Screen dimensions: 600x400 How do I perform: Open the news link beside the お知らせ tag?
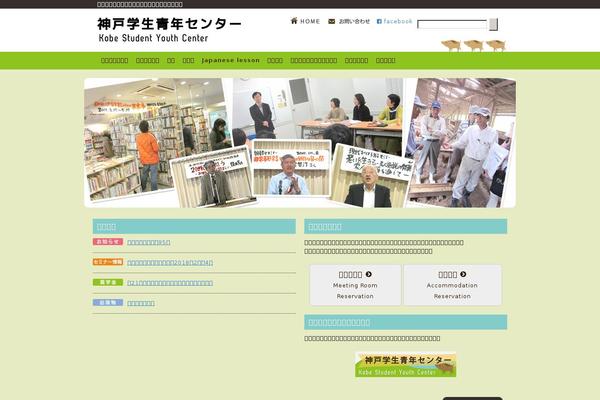pos(148,243)
